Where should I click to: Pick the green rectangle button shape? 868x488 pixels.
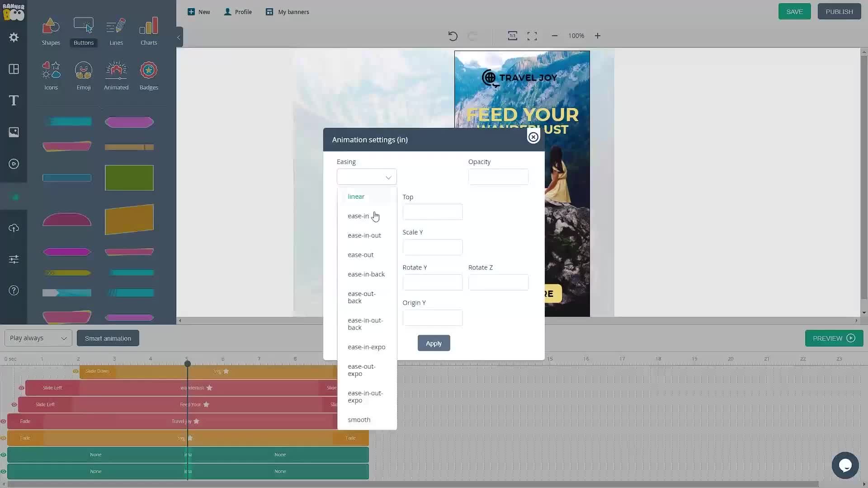[129, 178]
